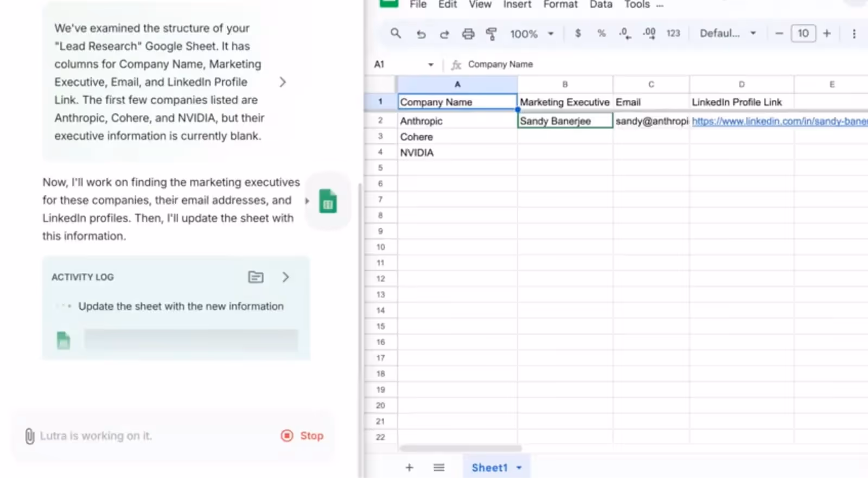868x478 pixels.
Task: Click the green file icon in Activity Log
Action: (63, 340)
